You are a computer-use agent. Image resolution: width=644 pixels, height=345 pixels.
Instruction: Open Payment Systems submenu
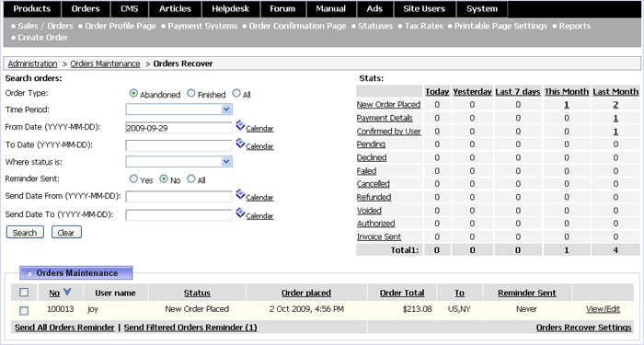pyautogui.click(x=202, y=26)
